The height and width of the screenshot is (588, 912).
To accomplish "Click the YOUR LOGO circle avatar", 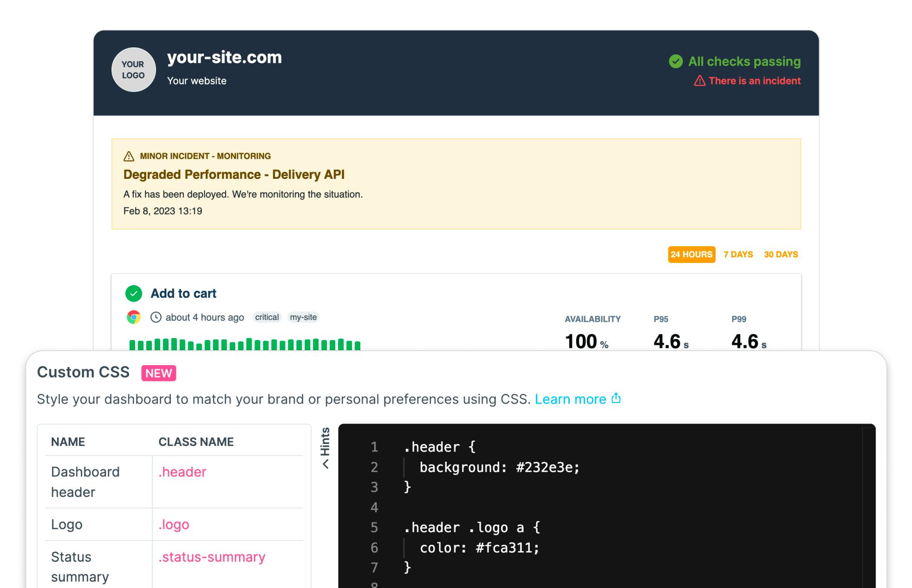I will [x=133, y=70].
